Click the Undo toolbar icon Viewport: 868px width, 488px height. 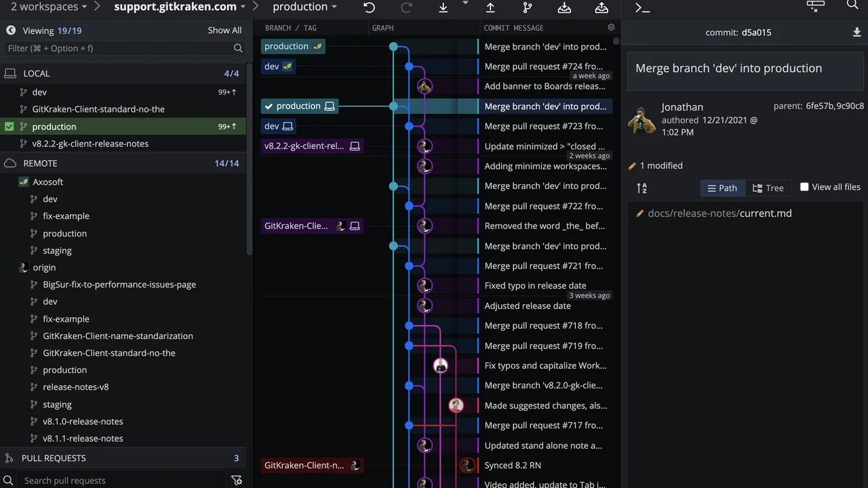[369, 7]
